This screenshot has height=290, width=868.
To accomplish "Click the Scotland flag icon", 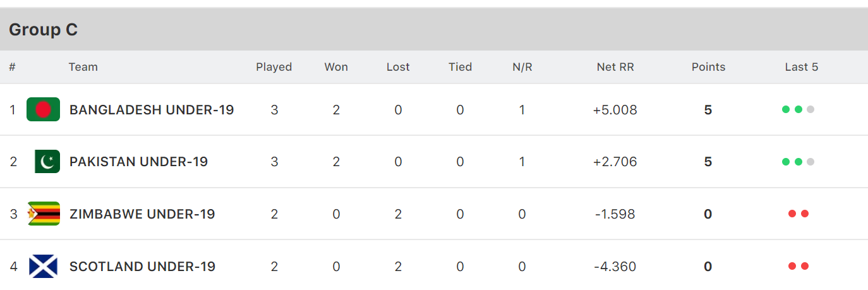I will pyautogui.click(x=43, y=266).
